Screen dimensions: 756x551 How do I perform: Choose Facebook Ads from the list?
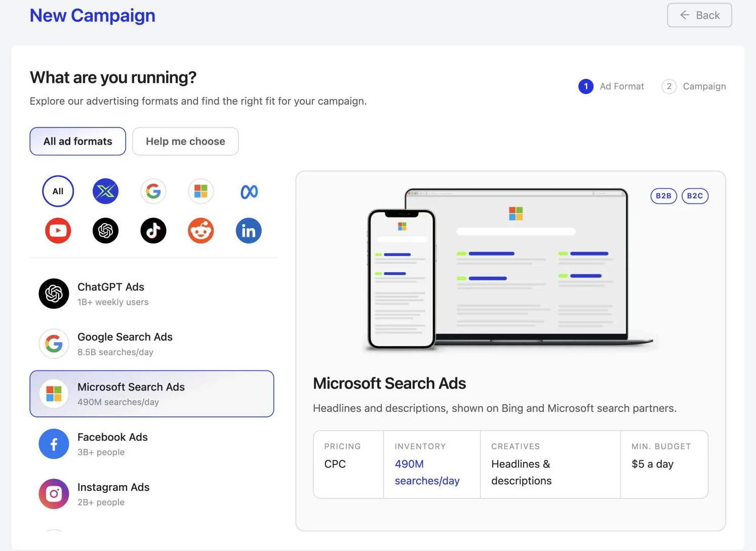(x=152, y=444)
